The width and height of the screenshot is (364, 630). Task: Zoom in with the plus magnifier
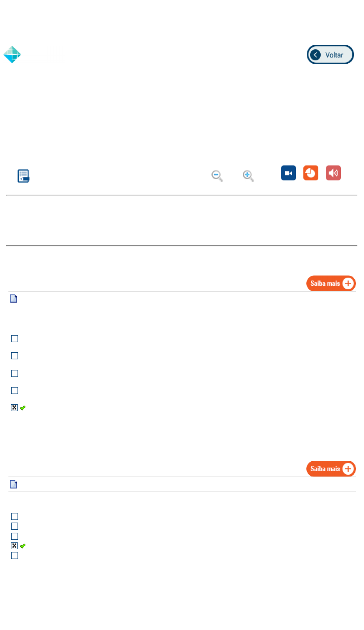pyautogui.click(x=248, y=176)
